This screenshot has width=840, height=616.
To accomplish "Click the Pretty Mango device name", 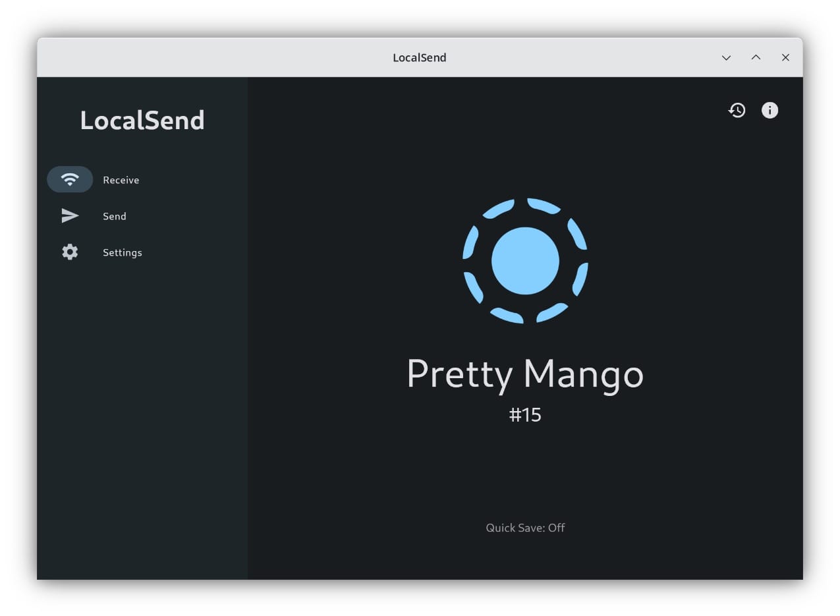I will click(525, 374).
